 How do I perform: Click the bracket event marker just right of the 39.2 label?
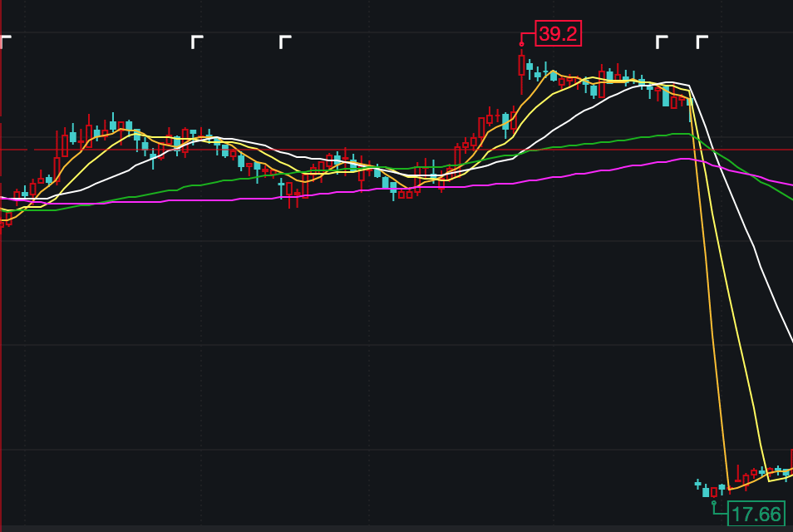tap(662, 42)
